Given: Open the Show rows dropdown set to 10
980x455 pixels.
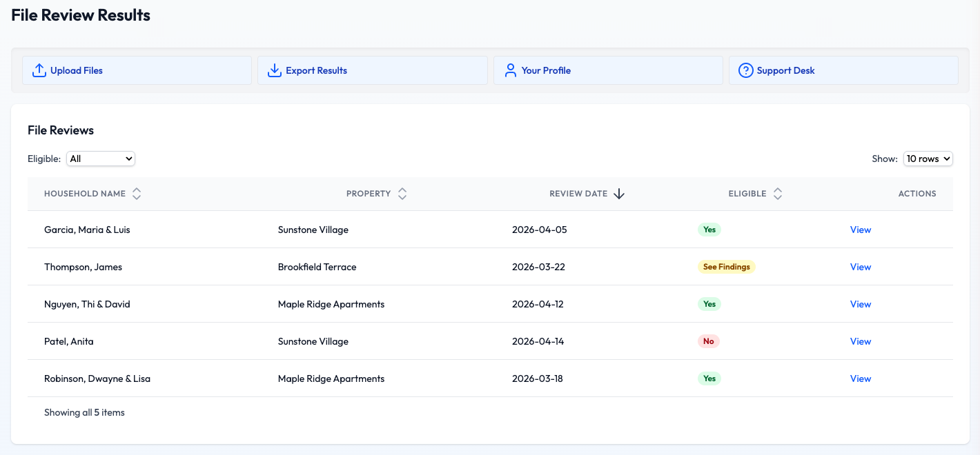Looking at the screenshot, I should [928, 158].
